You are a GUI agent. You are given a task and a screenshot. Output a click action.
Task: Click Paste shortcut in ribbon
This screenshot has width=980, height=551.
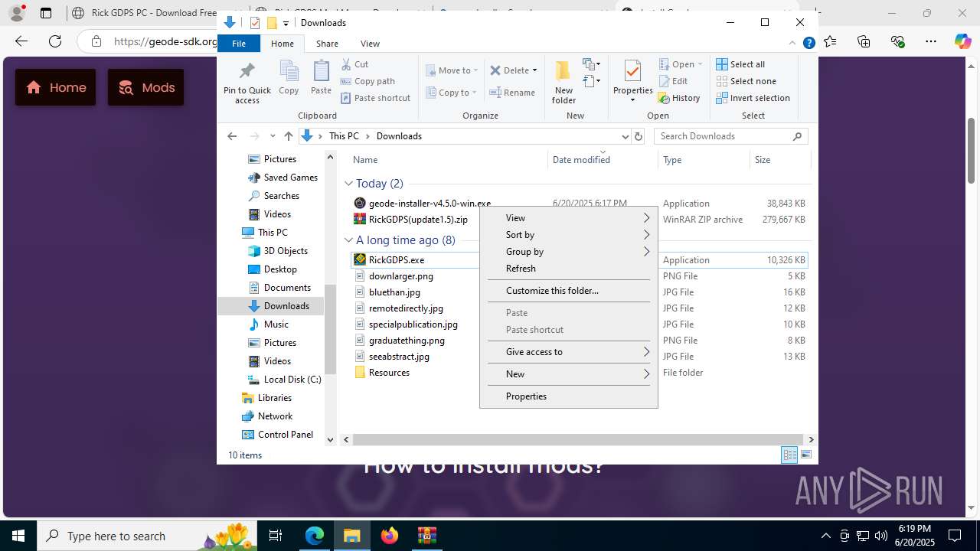click(375, 98)
